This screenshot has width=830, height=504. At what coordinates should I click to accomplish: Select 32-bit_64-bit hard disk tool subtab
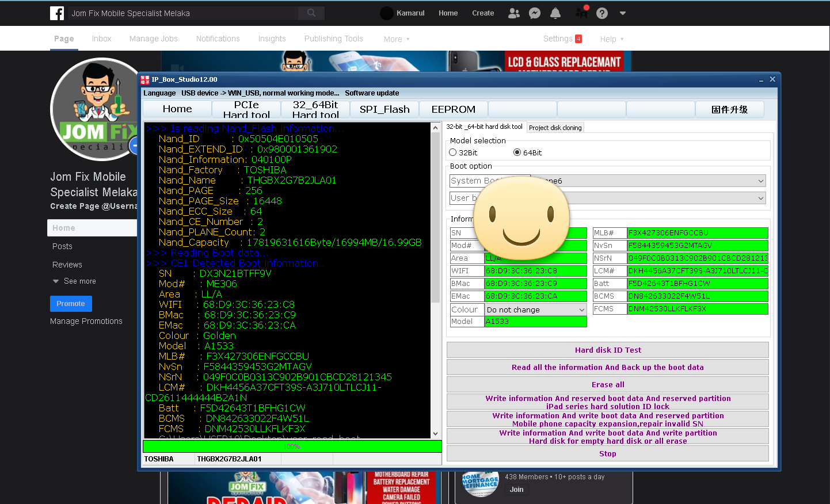pos(485,127)
